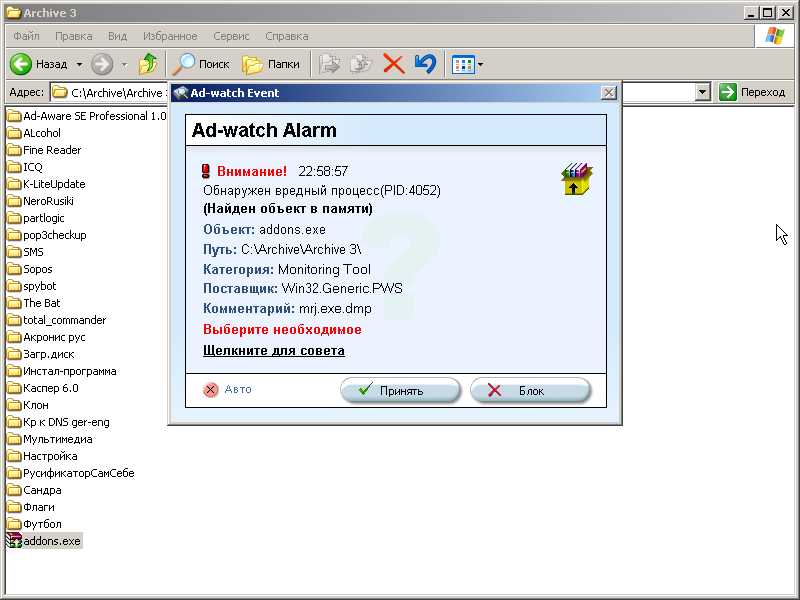Select the Мультимедиа folder
The image size is (800, 600).
(x=50, y=439)
